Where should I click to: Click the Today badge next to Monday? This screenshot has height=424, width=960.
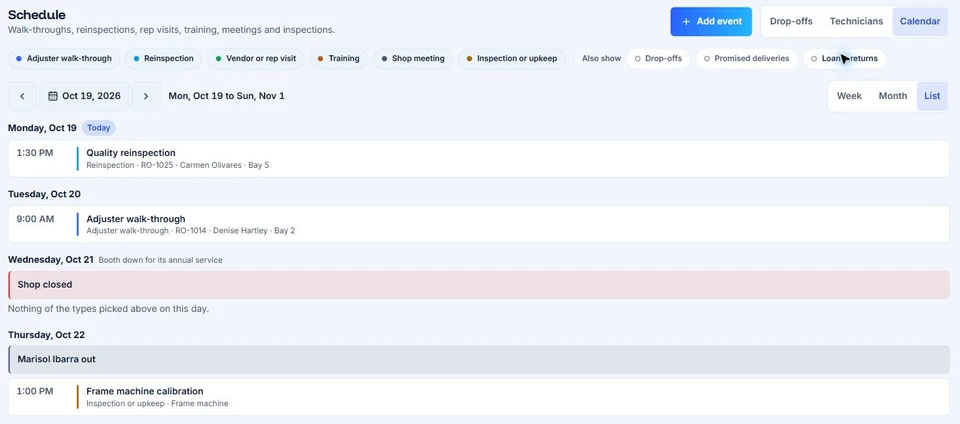[x=99, y=128]
